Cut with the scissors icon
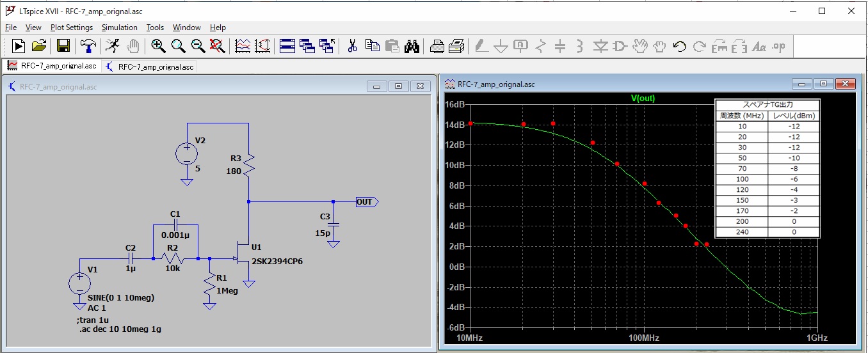 [x=352, y=46]
